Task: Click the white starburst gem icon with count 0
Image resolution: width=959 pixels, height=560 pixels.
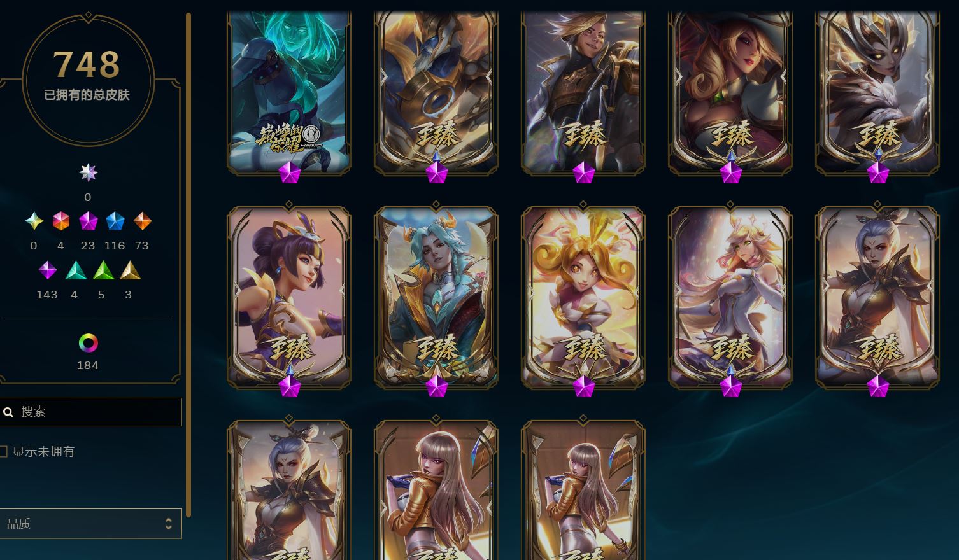Action: (88, 172)
